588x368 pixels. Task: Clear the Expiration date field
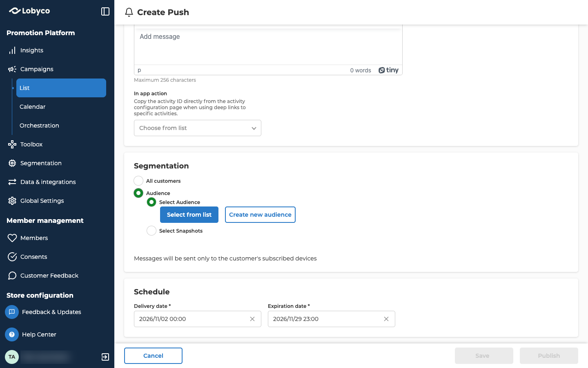(x=386, y=319)
